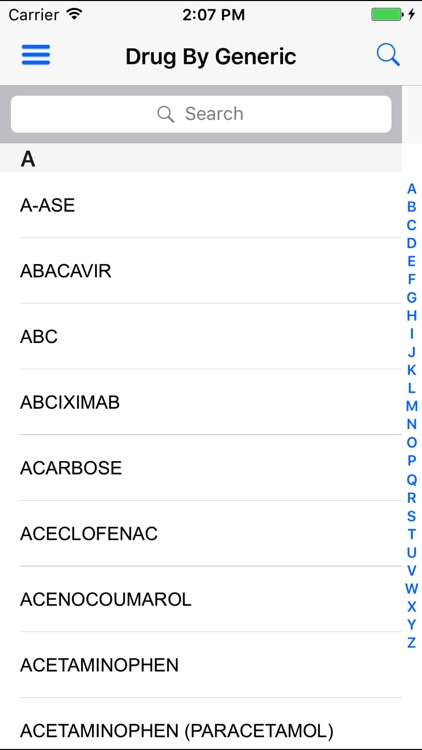Jump to letter P in index
422x750 pixels.
(411, 461)
